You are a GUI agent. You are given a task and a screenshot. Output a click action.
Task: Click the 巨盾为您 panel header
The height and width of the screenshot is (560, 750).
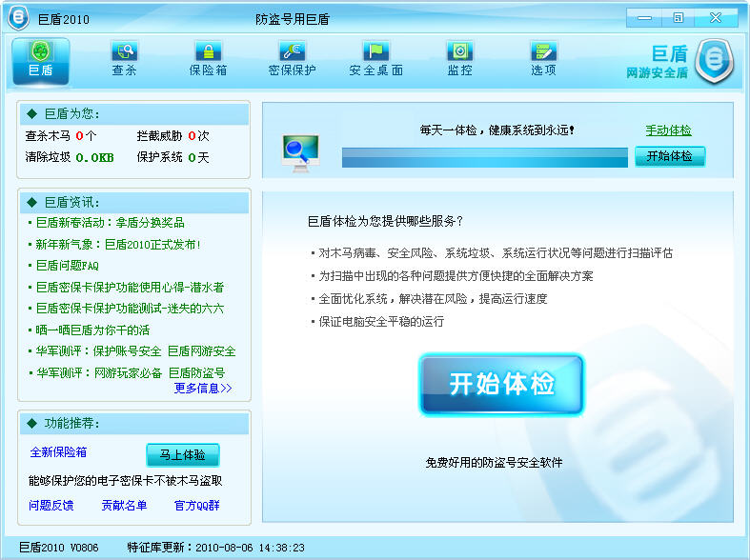[134, 114]
